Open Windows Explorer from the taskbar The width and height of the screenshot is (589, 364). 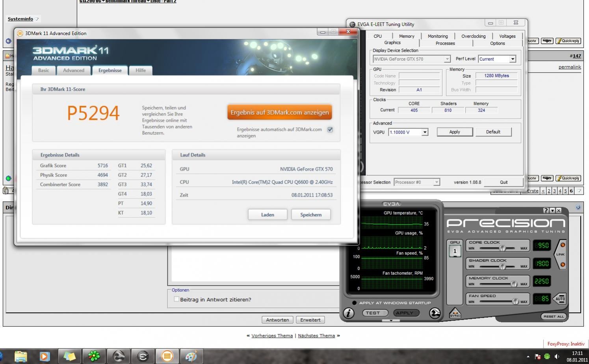[20, 356]
